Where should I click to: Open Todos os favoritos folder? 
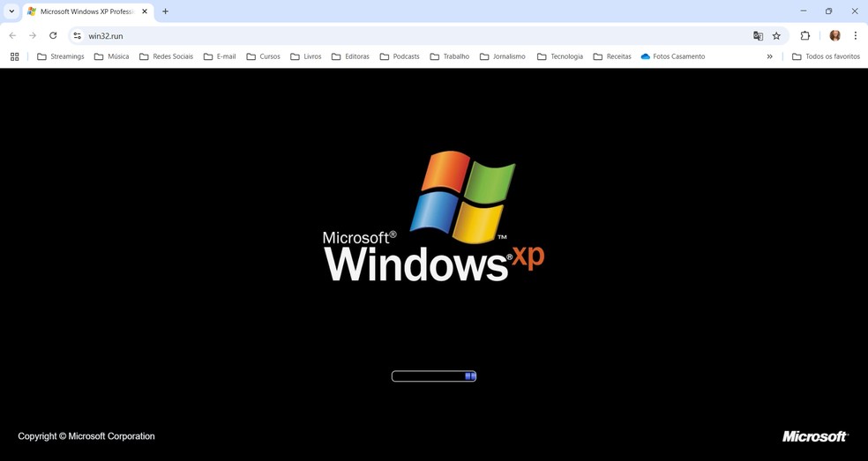826,56
